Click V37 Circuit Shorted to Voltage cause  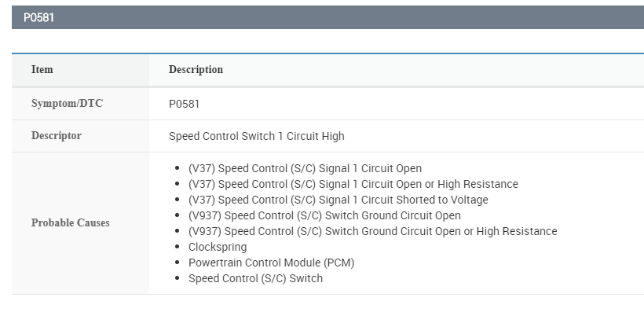click(x=338, y=200)
